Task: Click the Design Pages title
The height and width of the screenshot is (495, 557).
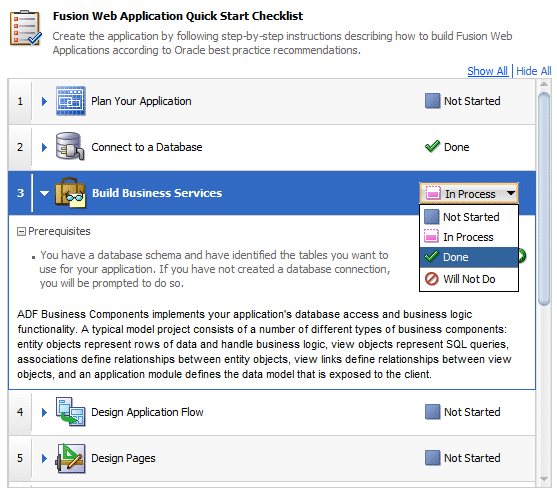Action: (123, 458)
